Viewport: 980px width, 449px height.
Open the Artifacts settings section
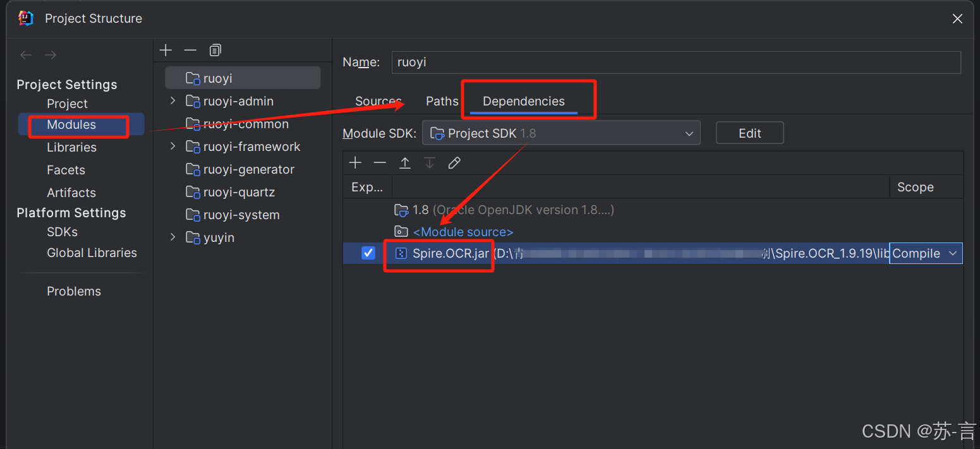[x=71, y=193]
